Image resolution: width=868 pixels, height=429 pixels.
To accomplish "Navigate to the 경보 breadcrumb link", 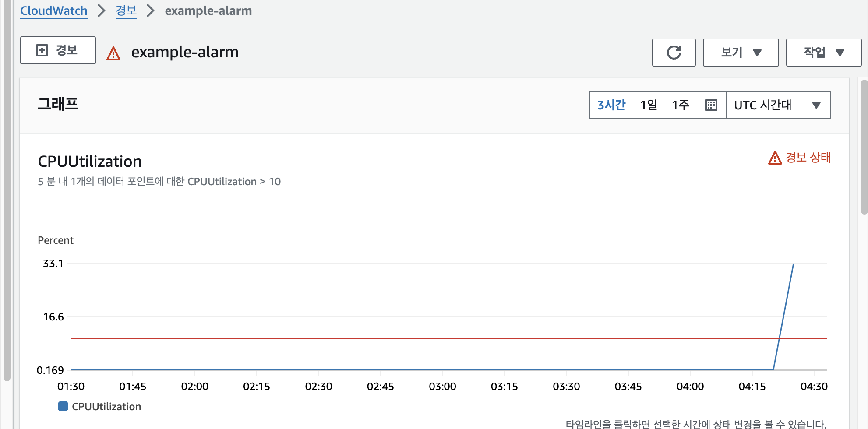I will (x=126, y=11).
